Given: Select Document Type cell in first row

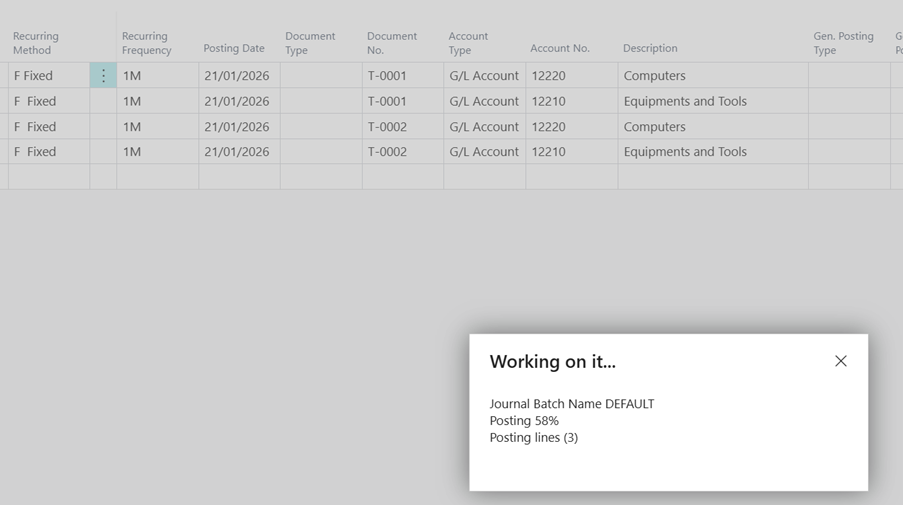Looking at the screenshot, I should (x=320, y=76).
